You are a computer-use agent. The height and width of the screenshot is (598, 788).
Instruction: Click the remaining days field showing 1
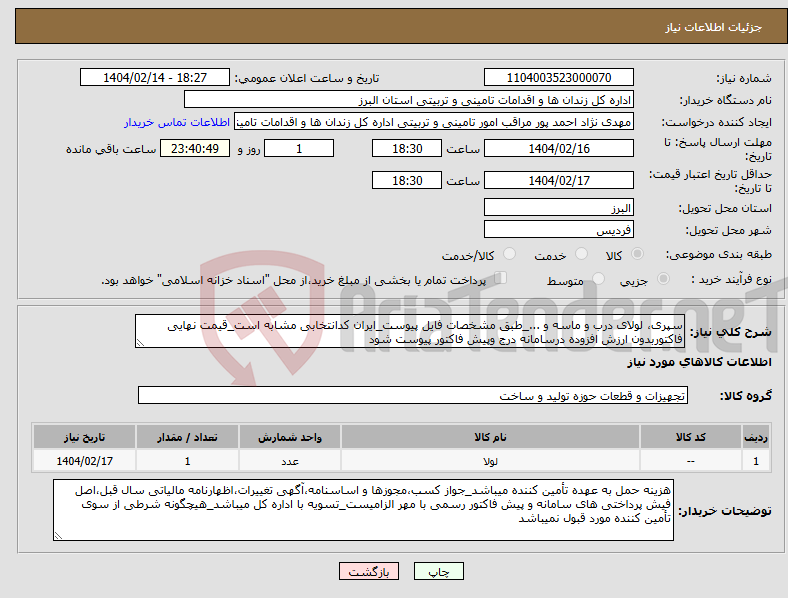coord(299,148)
